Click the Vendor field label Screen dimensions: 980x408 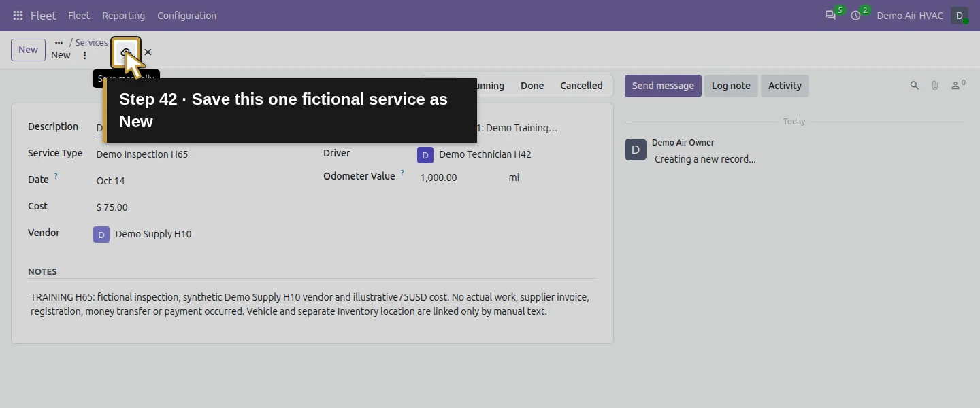44,233
